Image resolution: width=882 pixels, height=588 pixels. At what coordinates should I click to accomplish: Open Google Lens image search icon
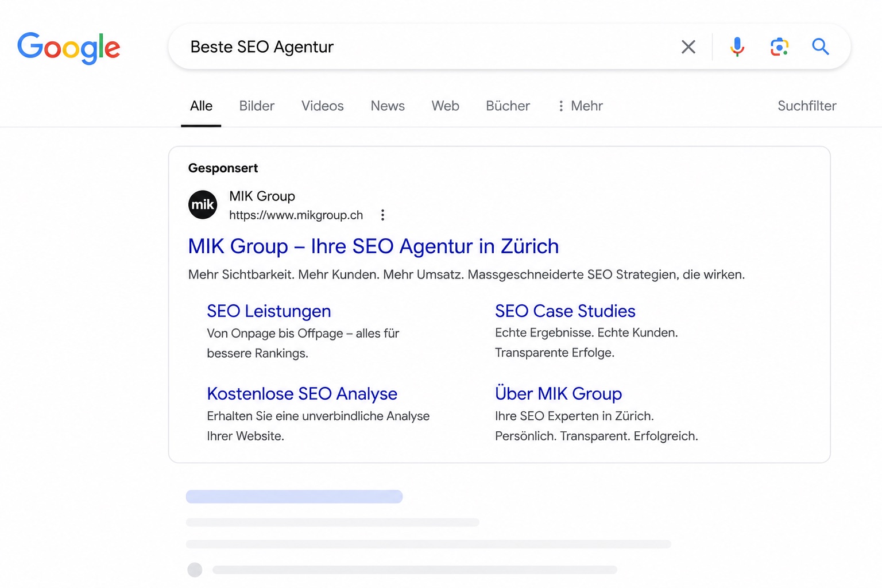point(779,47)
